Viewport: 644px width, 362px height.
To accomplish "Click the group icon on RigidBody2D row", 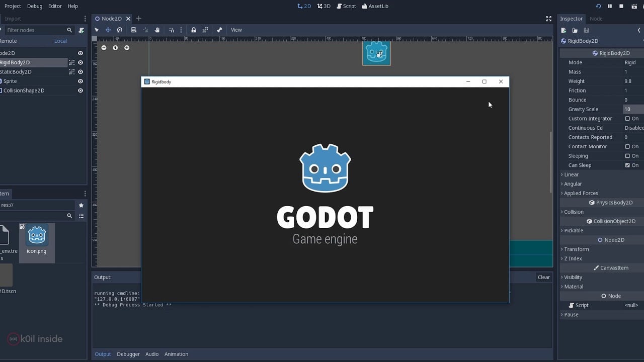I will coord(72,62).
